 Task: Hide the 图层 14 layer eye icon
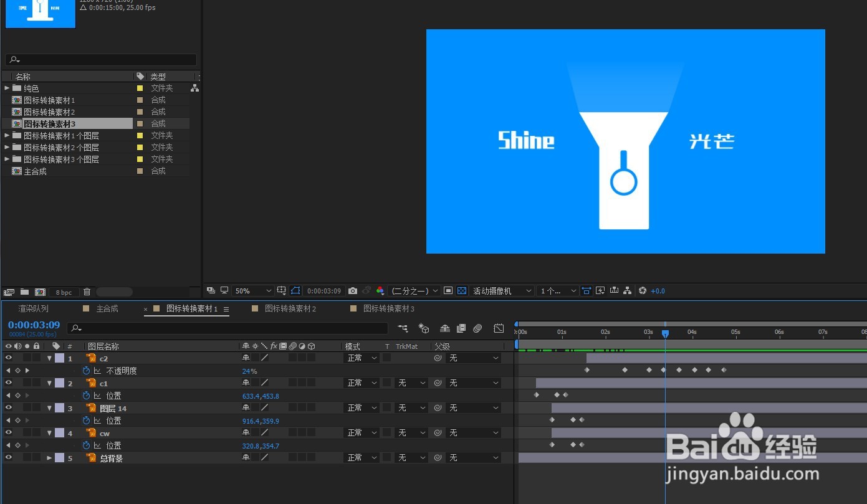9,407
